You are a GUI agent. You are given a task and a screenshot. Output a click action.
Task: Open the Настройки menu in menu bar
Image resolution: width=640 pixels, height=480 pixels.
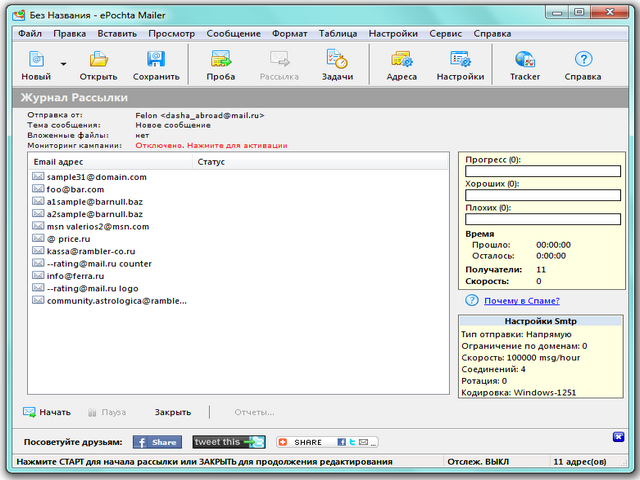pos(393,33)
